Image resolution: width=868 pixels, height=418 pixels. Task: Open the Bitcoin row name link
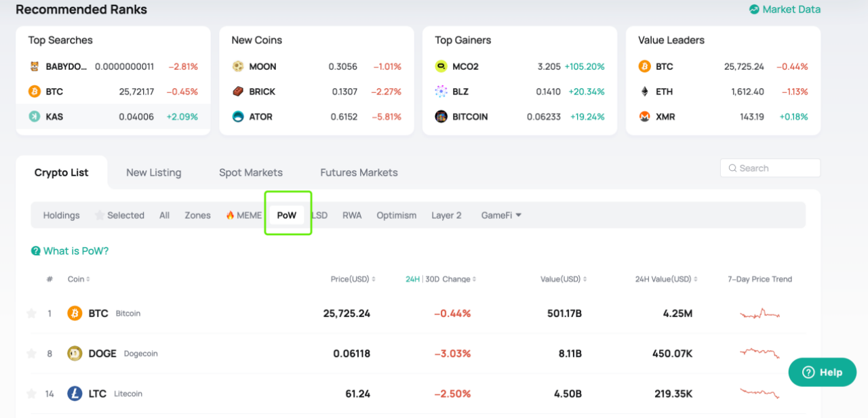[128, 314]
